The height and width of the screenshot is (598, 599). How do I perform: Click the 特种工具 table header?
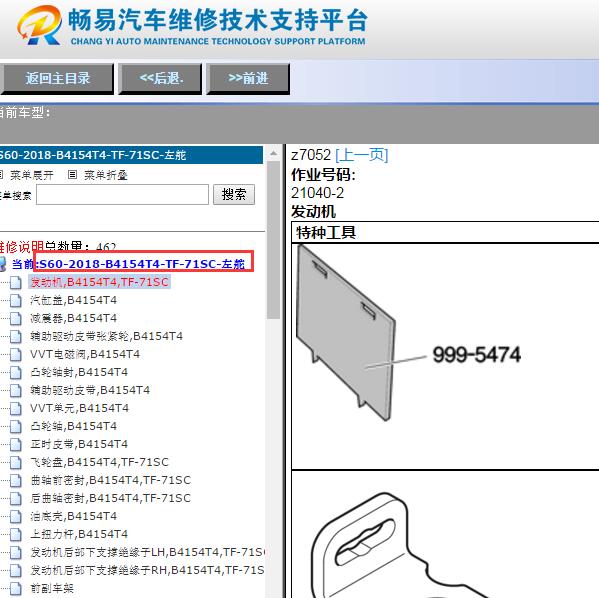(445, 232)
